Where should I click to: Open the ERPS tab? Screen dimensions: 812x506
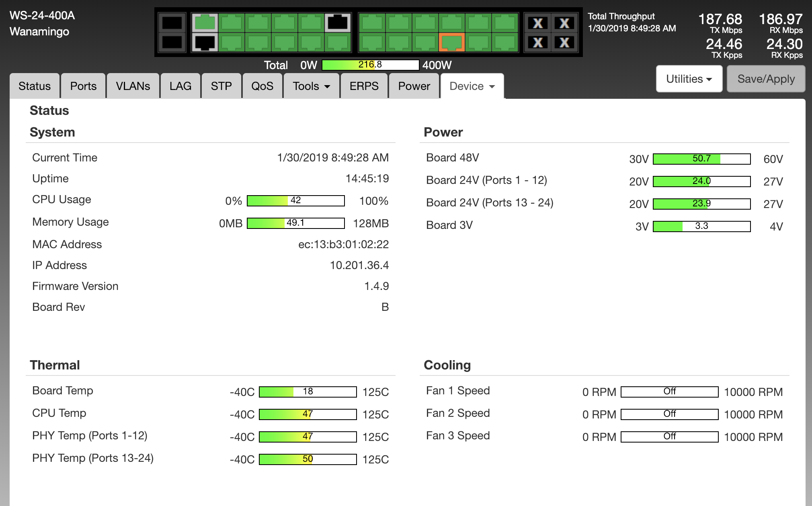click(x=364, y=86)
